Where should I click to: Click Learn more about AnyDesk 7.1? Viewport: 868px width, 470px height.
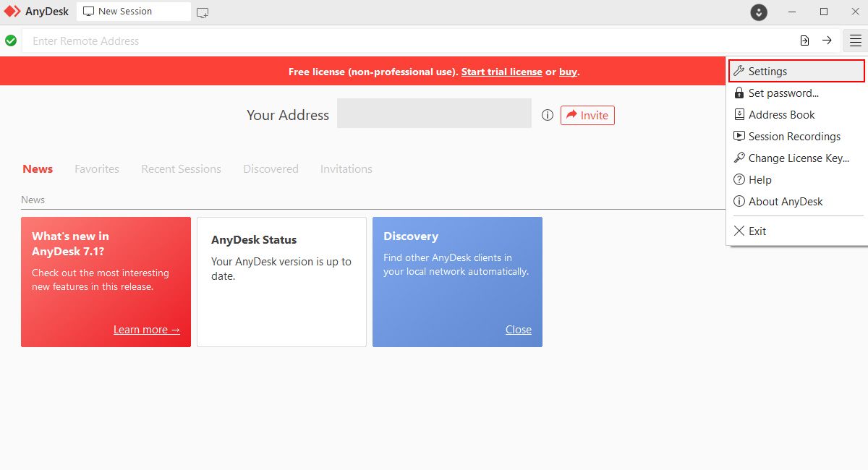(146, 329)
